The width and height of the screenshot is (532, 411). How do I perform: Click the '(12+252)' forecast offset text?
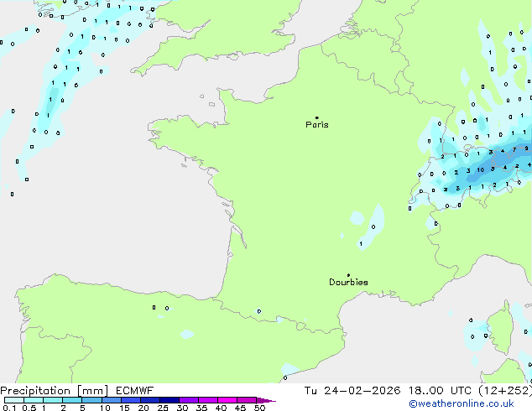(505, 391)
